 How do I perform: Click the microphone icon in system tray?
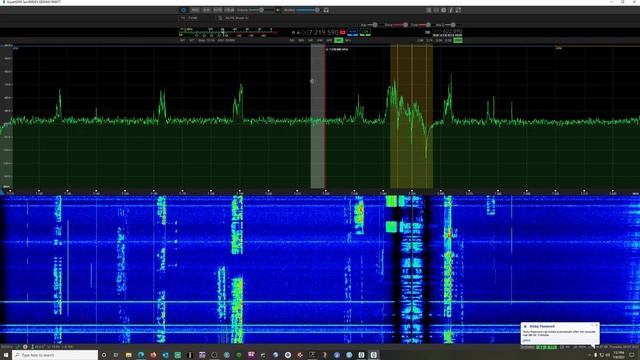coord(596,355)
